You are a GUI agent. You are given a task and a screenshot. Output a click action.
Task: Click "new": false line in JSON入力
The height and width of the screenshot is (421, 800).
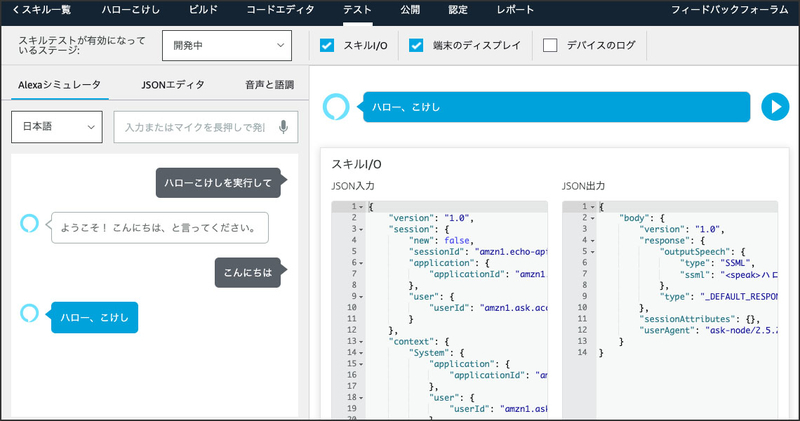pos(442,240)
